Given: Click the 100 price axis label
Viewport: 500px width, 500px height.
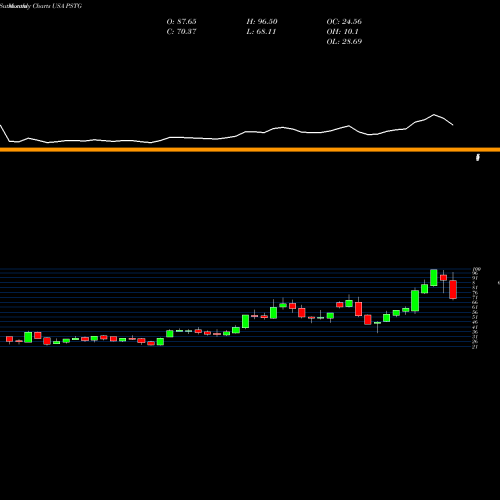Looking at the screenshot, I should click(x=477, y=269).
